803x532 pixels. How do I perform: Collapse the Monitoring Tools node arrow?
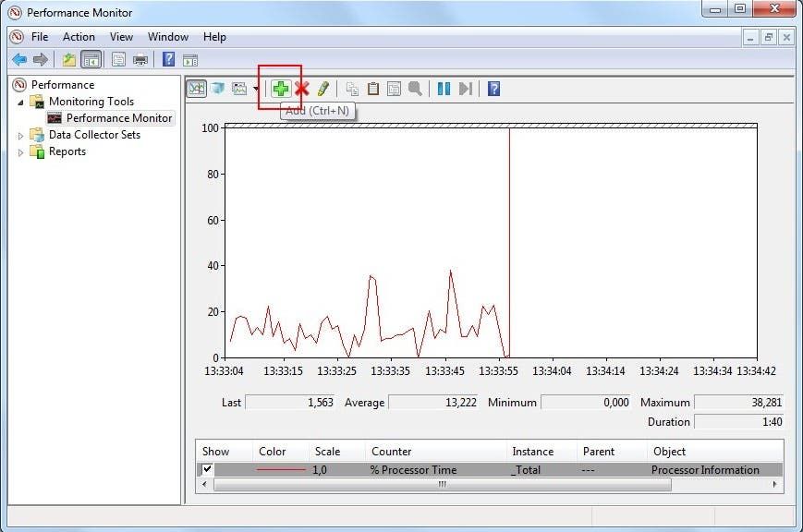point(20,103)
